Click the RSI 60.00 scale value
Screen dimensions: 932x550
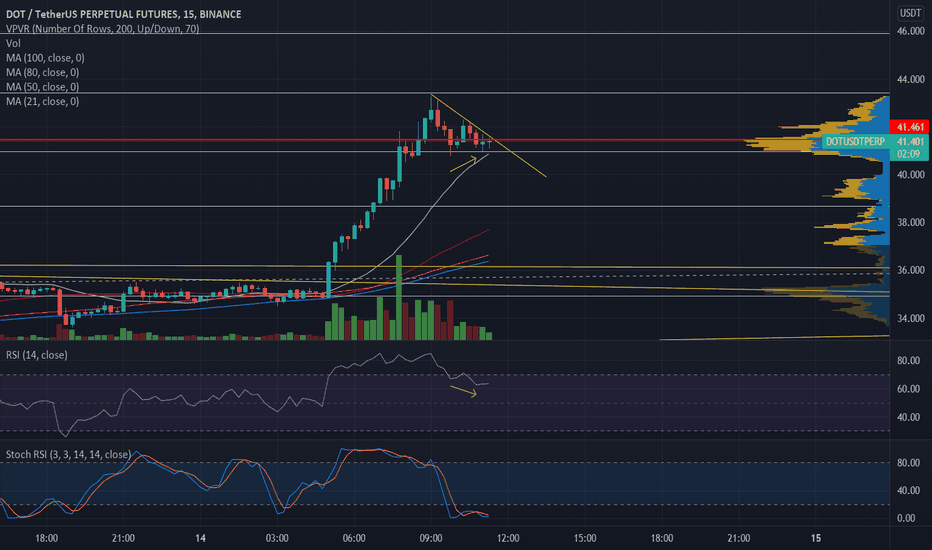click(x=909, y=389)
